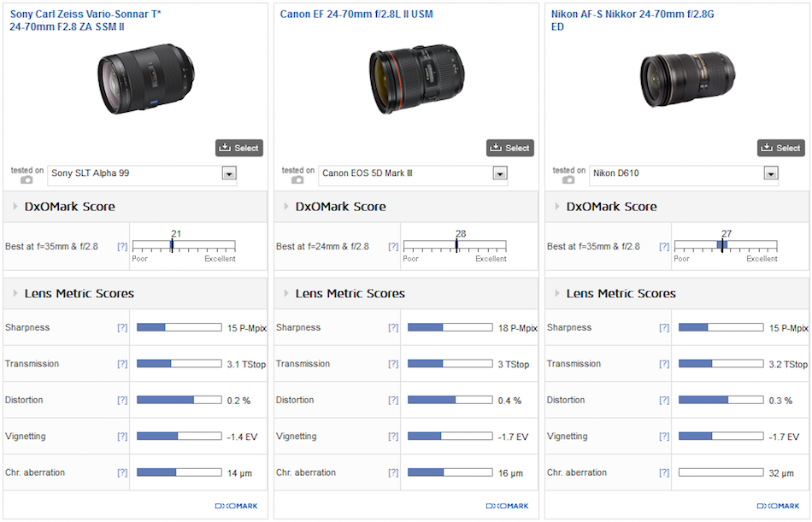812x522 pixels.
Task: Collapse the Canon Lens Metric Scores section
Action: [285, 294]
